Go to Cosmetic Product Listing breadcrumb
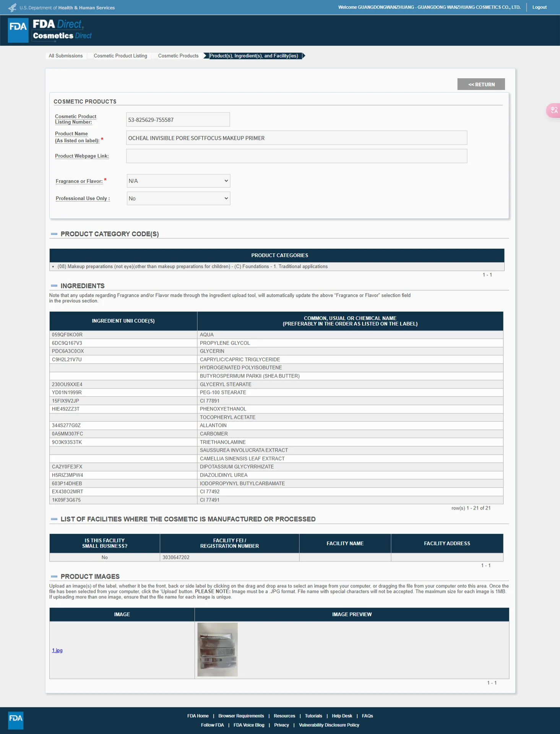Viewport: 560px width, 734px height. pyautogui.click(x=120, y=56)
